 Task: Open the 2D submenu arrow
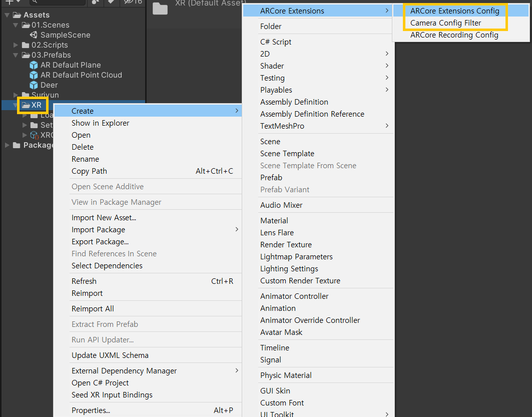(x=387, y=54)
